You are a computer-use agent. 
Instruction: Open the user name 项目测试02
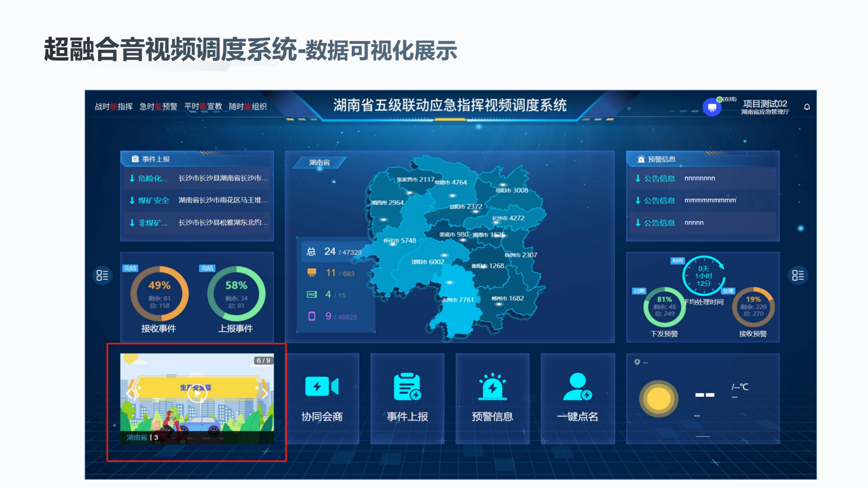765,104
